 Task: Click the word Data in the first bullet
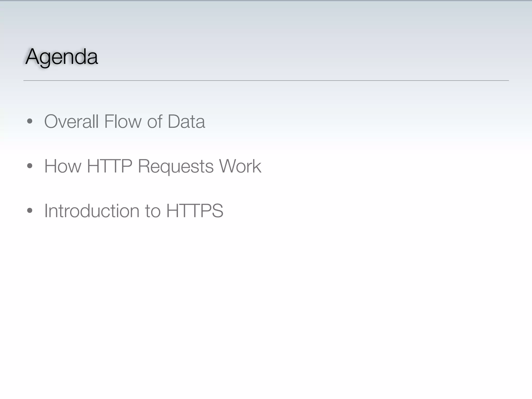(186, 121)
